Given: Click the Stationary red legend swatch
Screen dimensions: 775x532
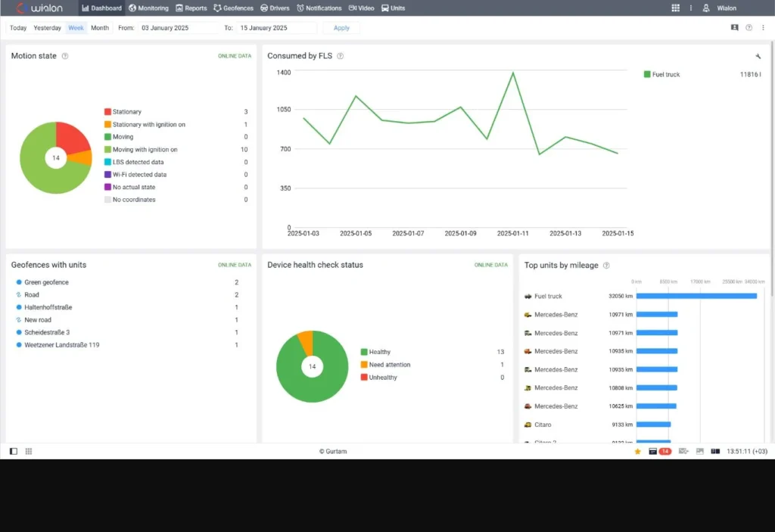Looking at the screenshot, I should pos(107,112).
